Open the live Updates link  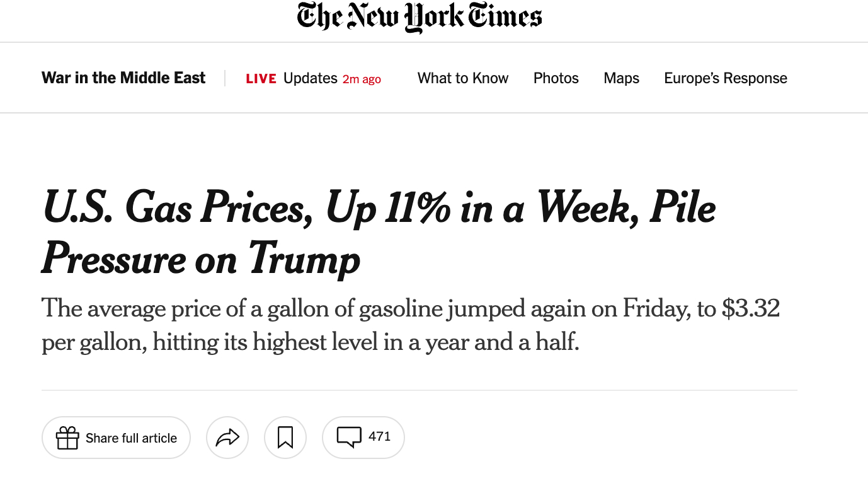[x=310, y=78]
